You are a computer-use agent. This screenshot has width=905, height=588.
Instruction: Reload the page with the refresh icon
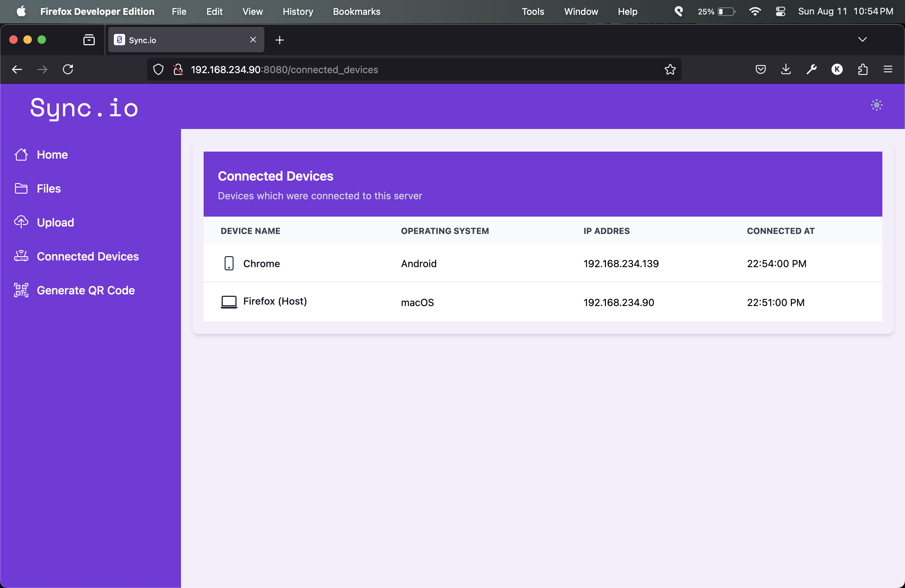[x=68, y=70]
